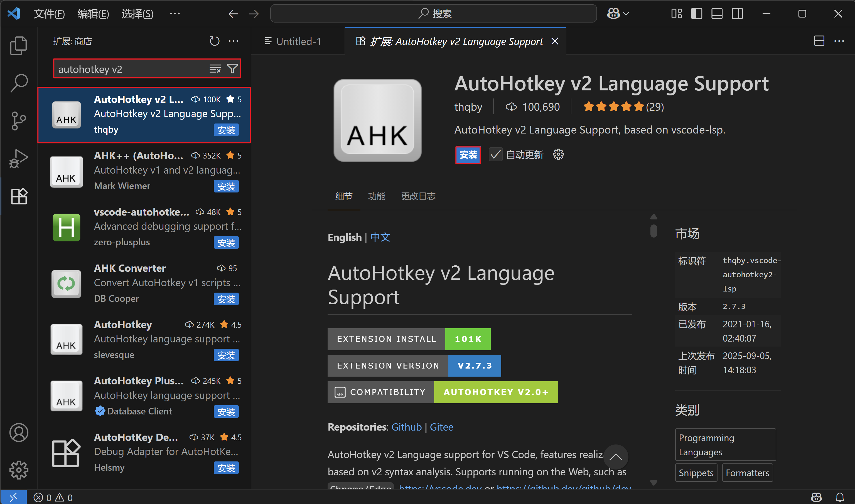Install AutoHotKey Debug by Helsmy

[x=226, y=468]
